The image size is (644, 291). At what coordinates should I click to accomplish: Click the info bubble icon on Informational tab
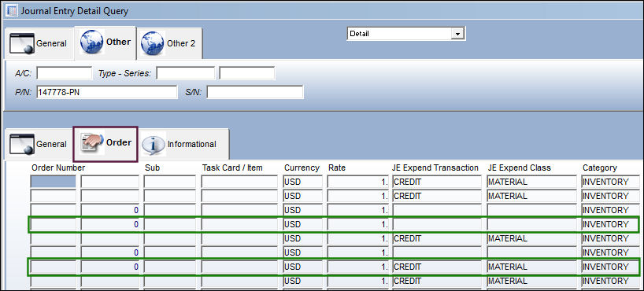coord(154,144)
